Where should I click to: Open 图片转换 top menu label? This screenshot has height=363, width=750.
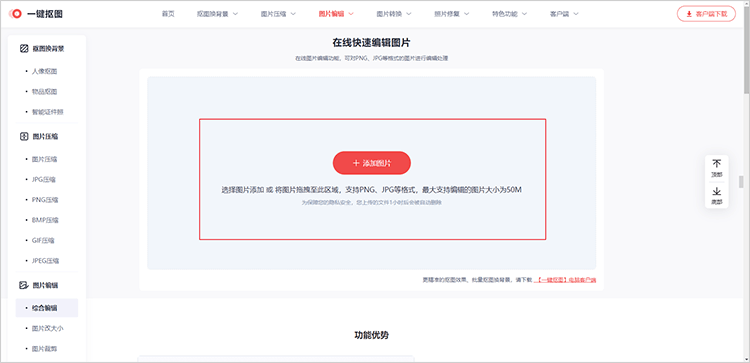pyautogui.click(x=389, y=14)
